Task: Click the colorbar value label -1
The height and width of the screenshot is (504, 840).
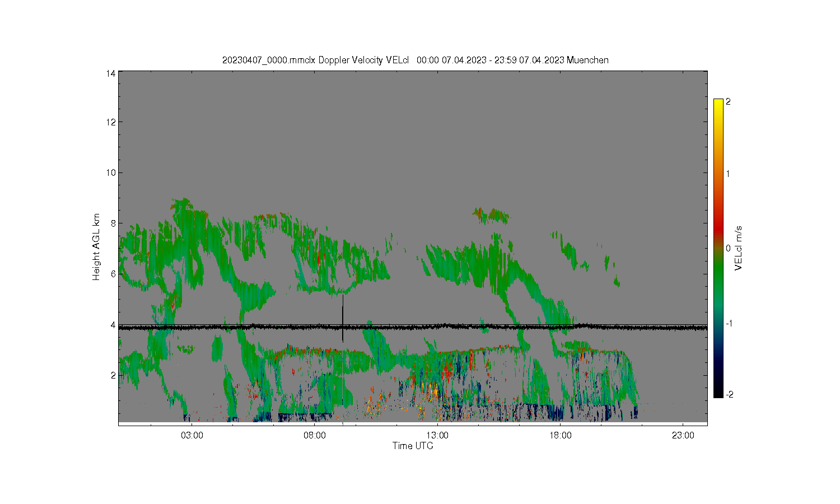Action: (x=728, y=324)
